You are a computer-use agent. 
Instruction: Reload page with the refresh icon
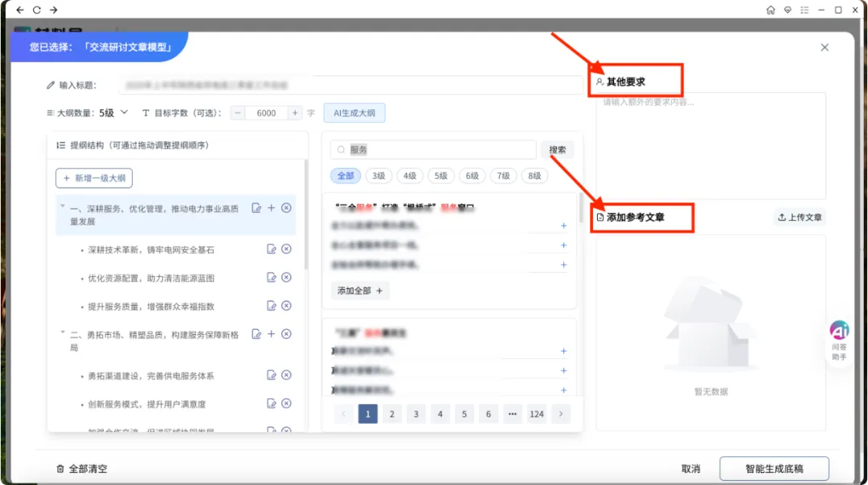[x=36, y=10]
